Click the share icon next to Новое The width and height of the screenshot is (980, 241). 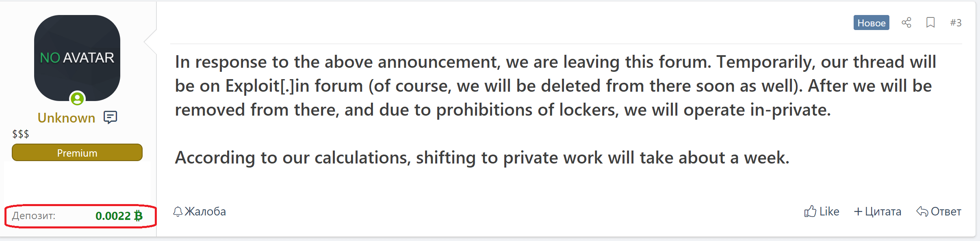tap(906, 23)
